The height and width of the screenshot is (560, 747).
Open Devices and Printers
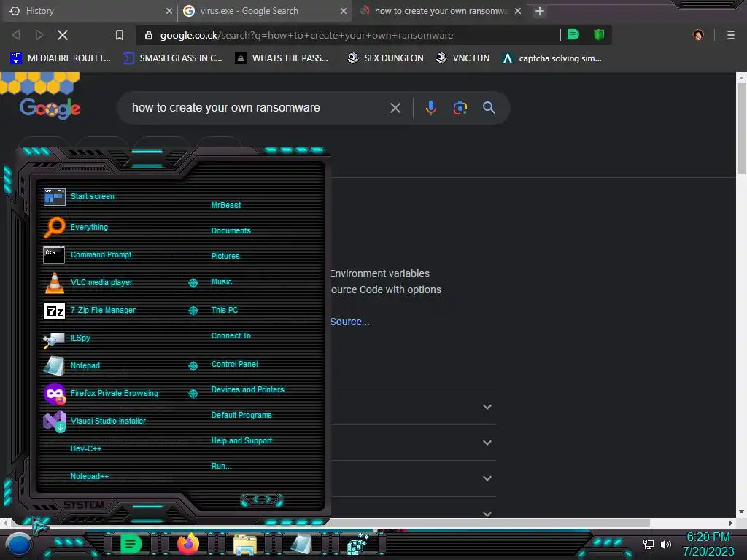click(x=248, y=389)
